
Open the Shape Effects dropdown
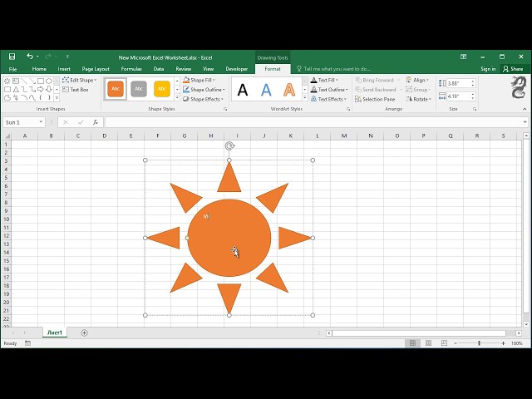coord(203,99)
